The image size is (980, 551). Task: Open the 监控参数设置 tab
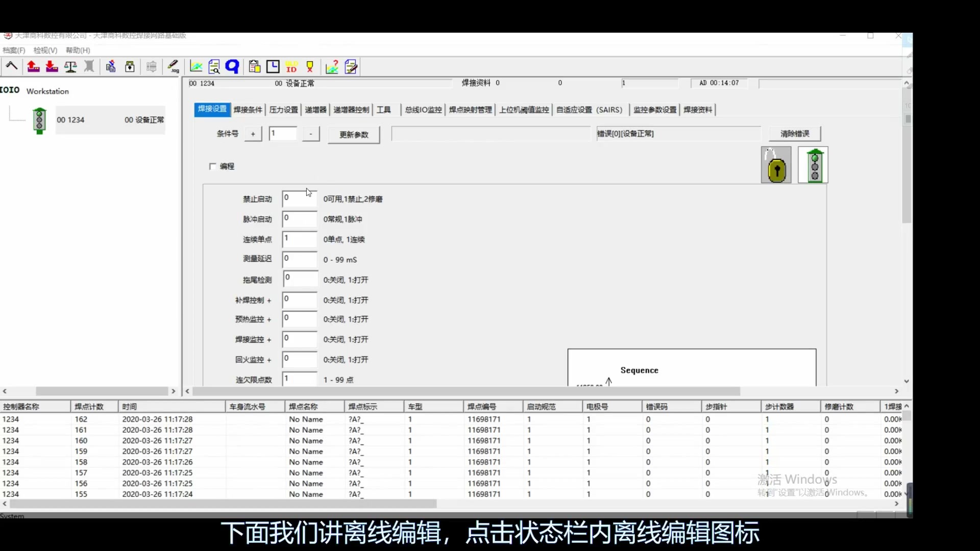tap(655, 110)
